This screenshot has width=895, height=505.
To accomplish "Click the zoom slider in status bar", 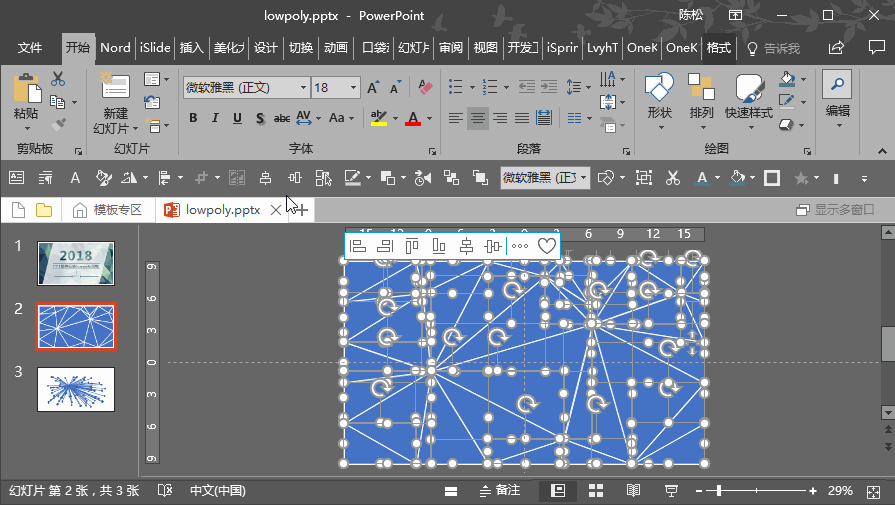I will [x=719, y=490].
